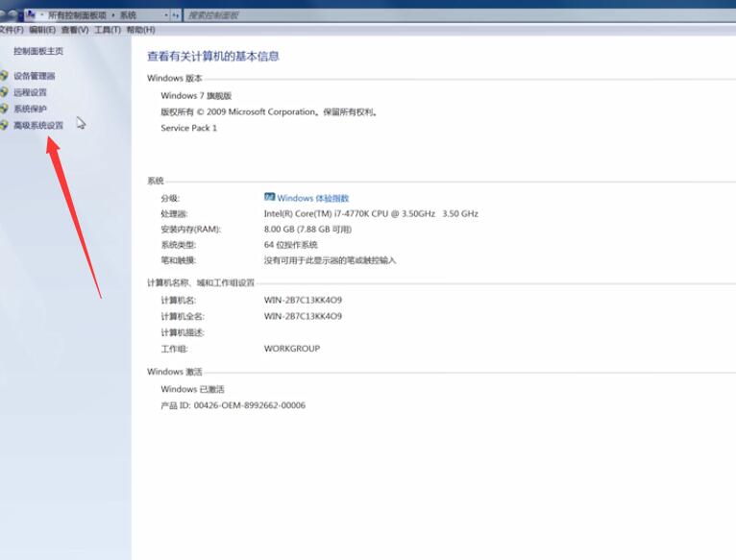Click the 安装内存(RAM) label

(x=190, y=230)
